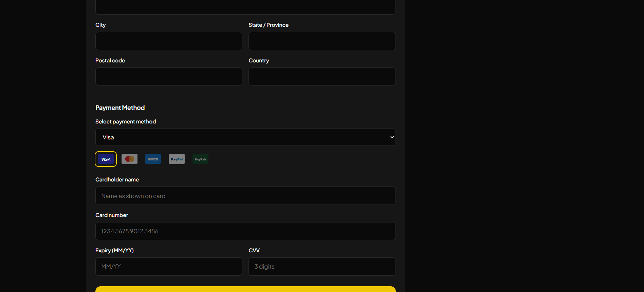Click the 'Cardholder name' label
Viewport: 644px width, 292px height.
(x=117, y=179)
